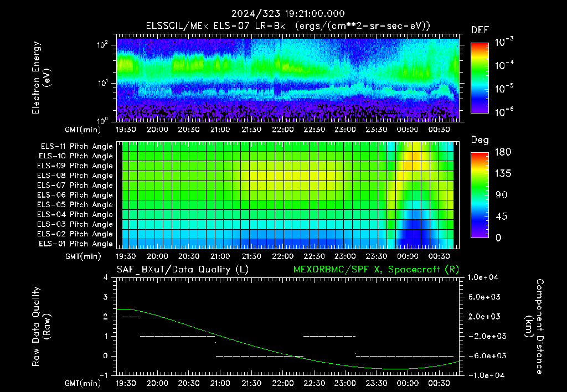
Task: Select the ELS-06 Pitch Angle row label
Action: click(75, 195)
